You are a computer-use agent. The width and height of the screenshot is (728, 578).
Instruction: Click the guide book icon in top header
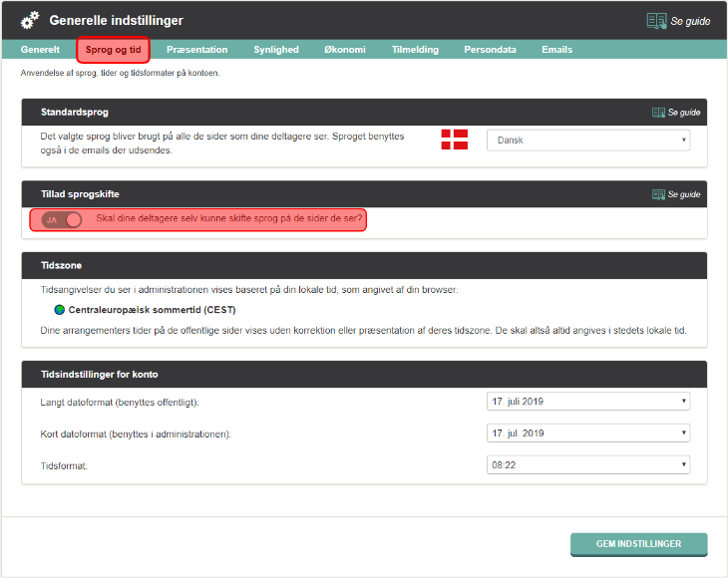[656, 20]
